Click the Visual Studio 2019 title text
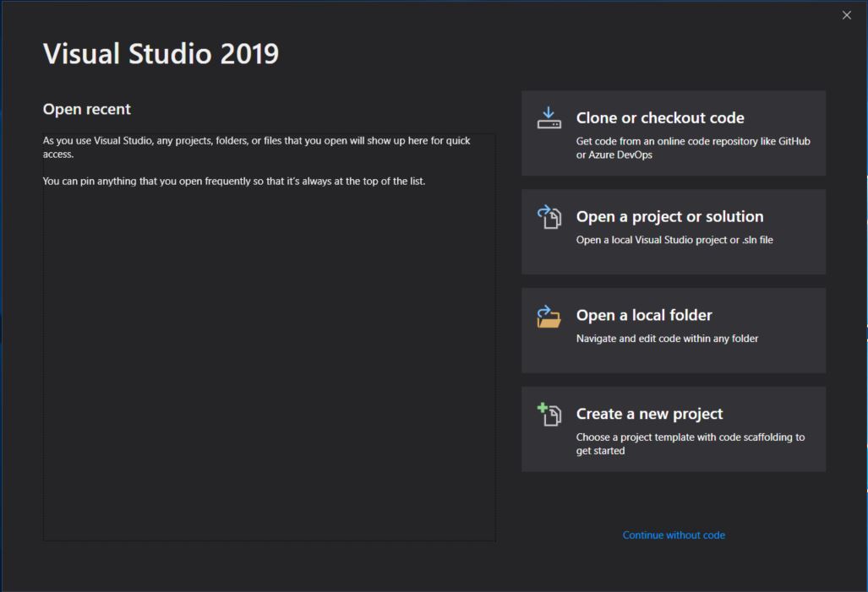The image size is (868, 592). (x=161, y=54)
